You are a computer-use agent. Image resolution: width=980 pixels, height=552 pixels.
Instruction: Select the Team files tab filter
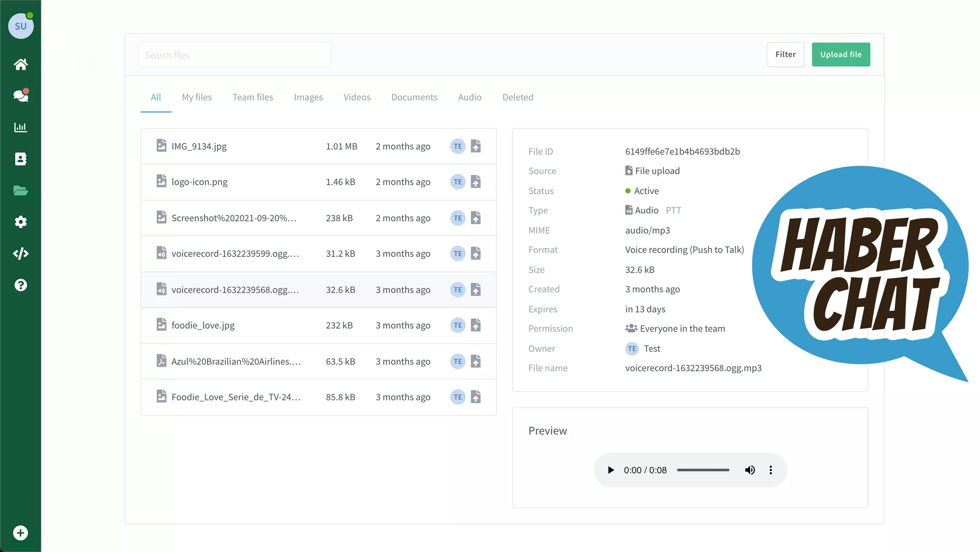(252, 97)
